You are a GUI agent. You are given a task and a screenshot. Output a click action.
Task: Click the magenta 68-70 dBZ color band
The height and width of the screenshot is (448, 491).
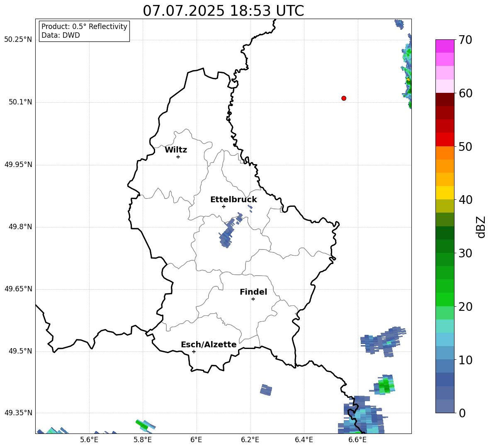pyautogui.click(x=445, y=46)
